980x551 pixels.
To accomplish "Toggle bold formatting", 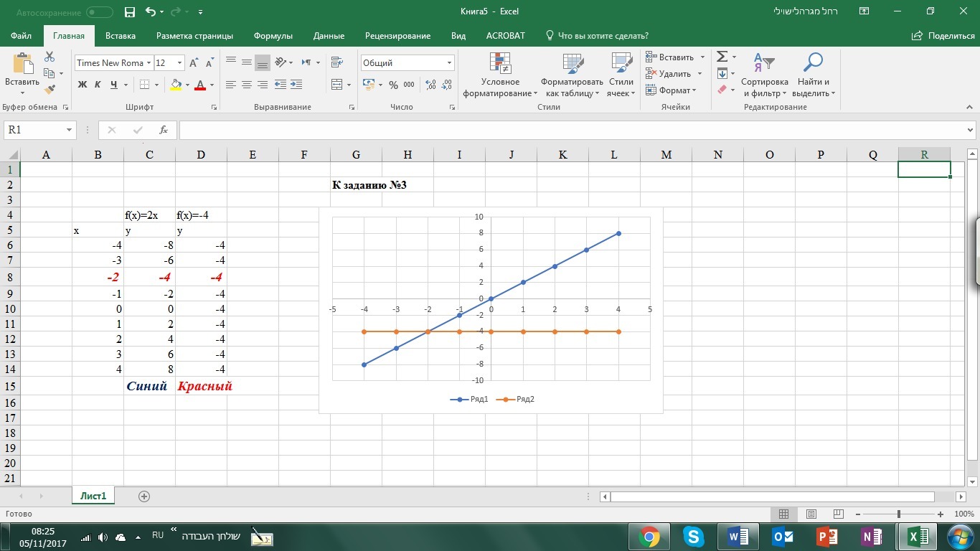I will pyautogui.click(x=82, y=85).
